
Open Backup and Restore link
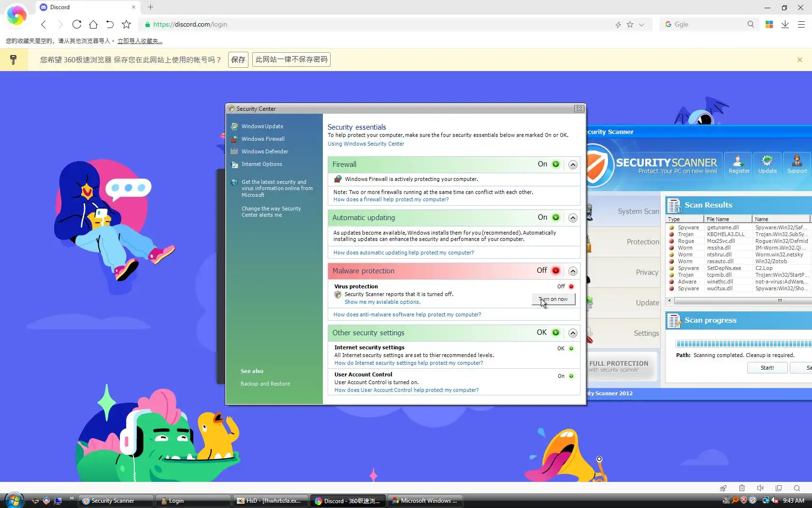[x=265, y=384]
